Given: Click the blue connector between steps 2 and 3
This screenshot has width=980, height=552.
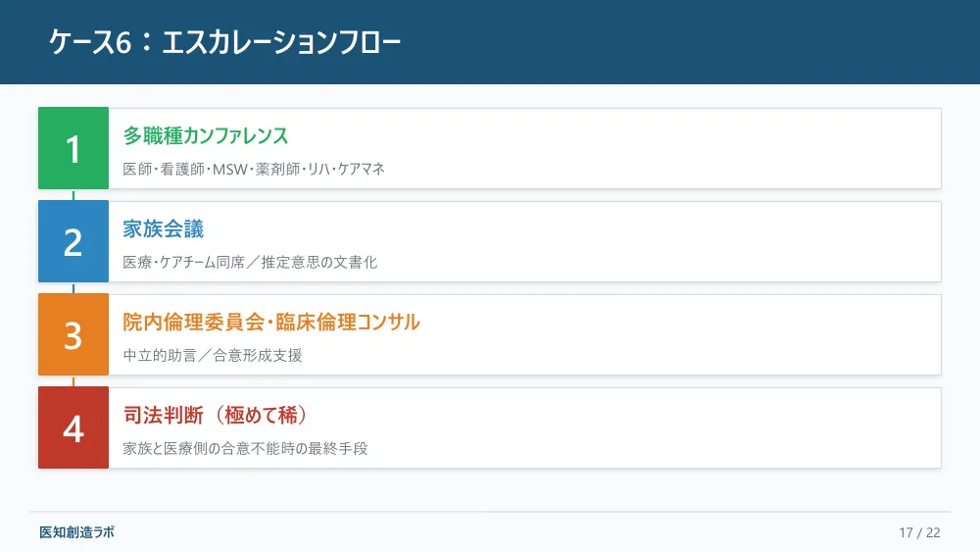Looking at the screenshot, I should [73, 288].
